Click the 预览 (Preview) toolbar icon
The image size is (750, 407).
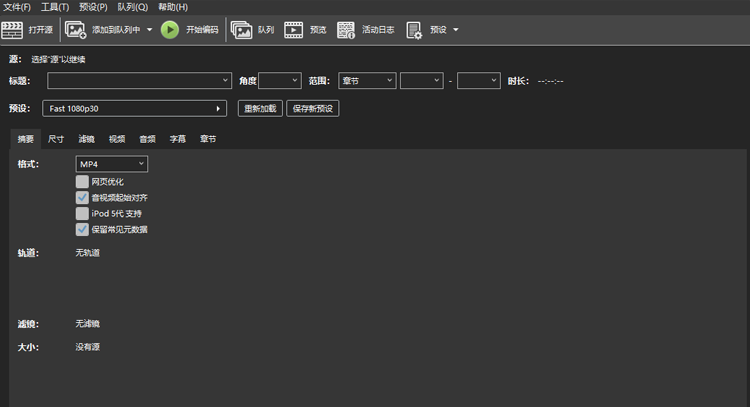293,30
